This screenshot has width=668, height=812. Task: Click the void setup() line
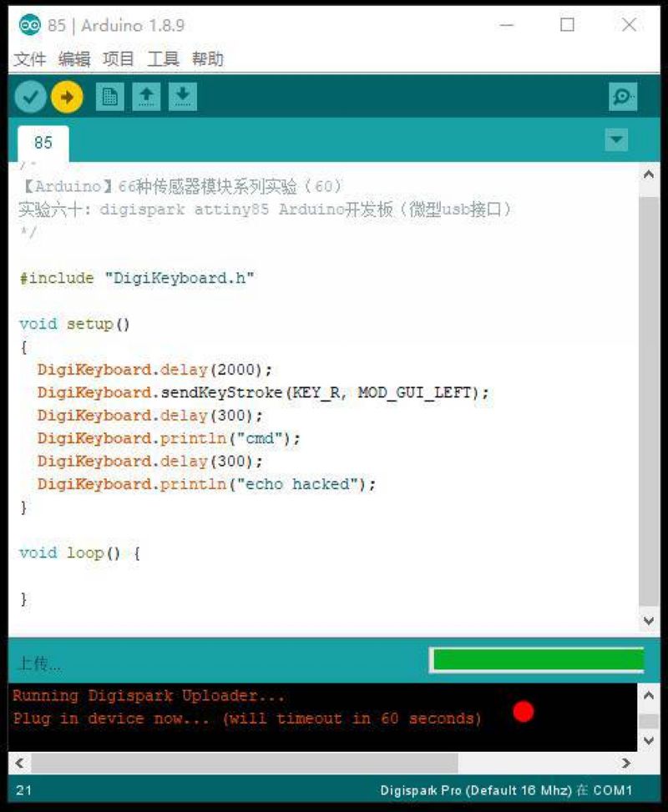click(74, 324)
